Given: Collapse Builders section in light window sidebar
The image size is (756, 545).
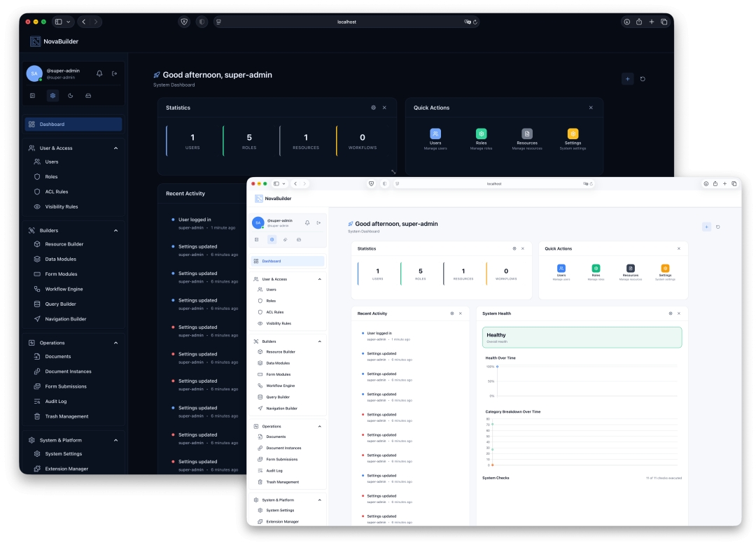Looking at the screenshot, I should point(320,341).
